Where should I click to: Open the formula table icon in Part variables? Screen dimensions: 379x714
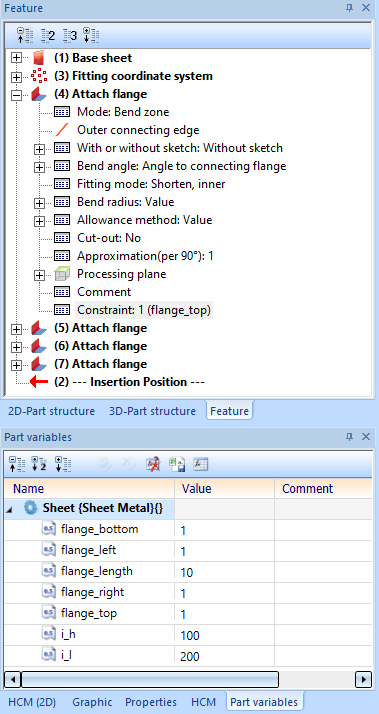tap(200, 464)
